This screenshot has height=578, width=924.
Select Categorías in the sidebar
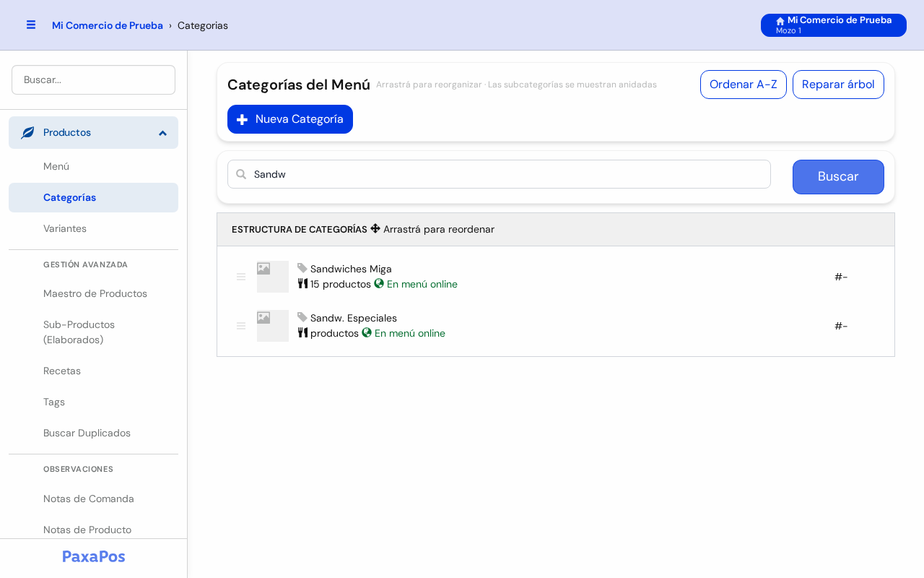(x=93, y=197)
